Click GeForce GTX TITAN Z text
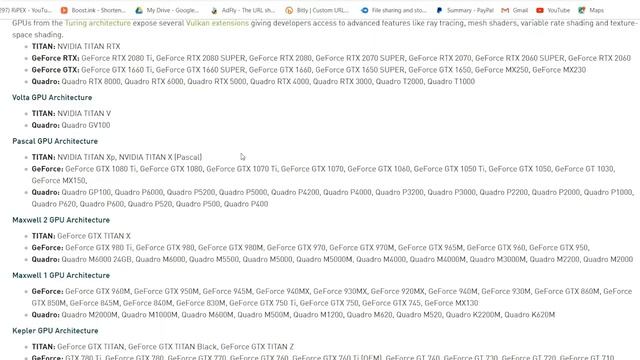640x360 pixels. point(257,347)
